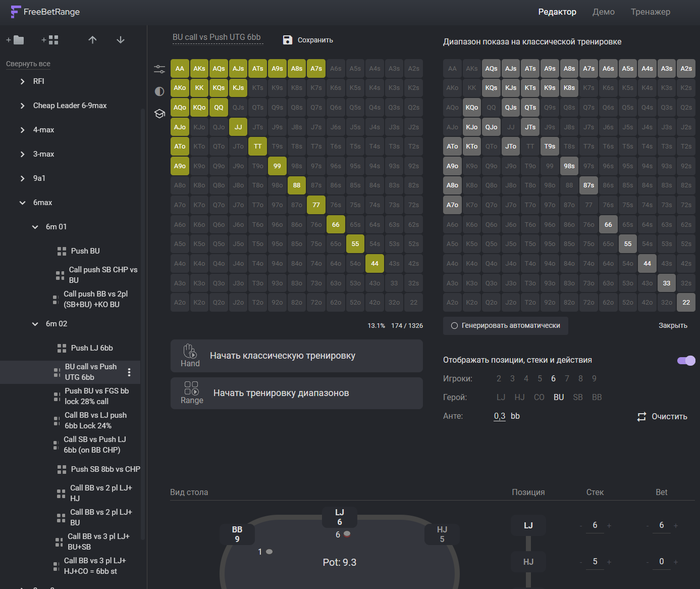Toggle 22 in the display range grid

(x=686, y=302)
